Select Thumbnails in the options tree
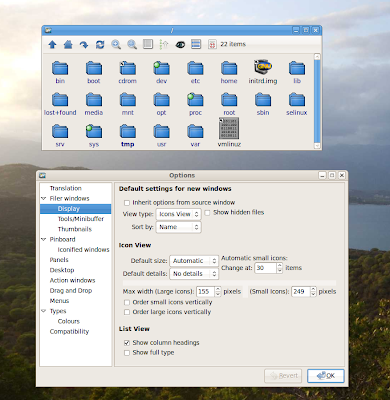This screenshot has width=390, height=400. pyautogui.click(x=75, y=229)
